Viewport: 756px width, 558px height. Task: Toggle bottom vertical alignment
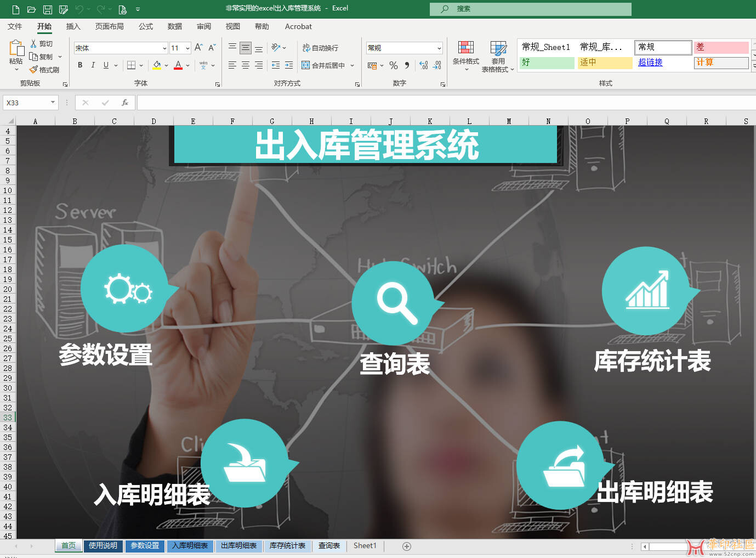259,48
